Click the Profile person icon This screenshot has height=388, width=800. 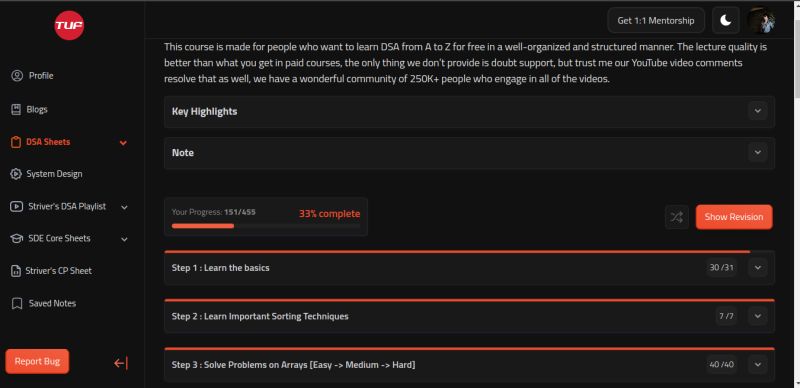pyautogui.click(x=17, y=76)
